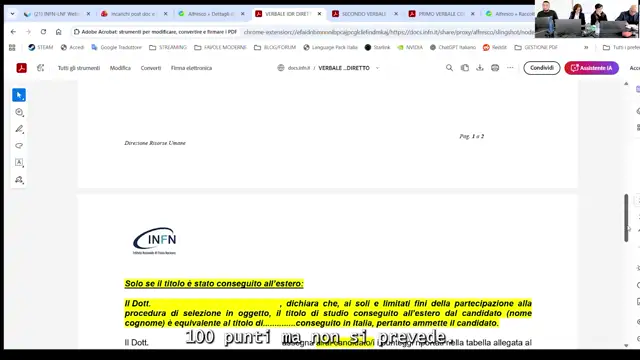Screen dimensions: 640x360
Task: Search the document with magnifier icon
Action: click(449, 68)
